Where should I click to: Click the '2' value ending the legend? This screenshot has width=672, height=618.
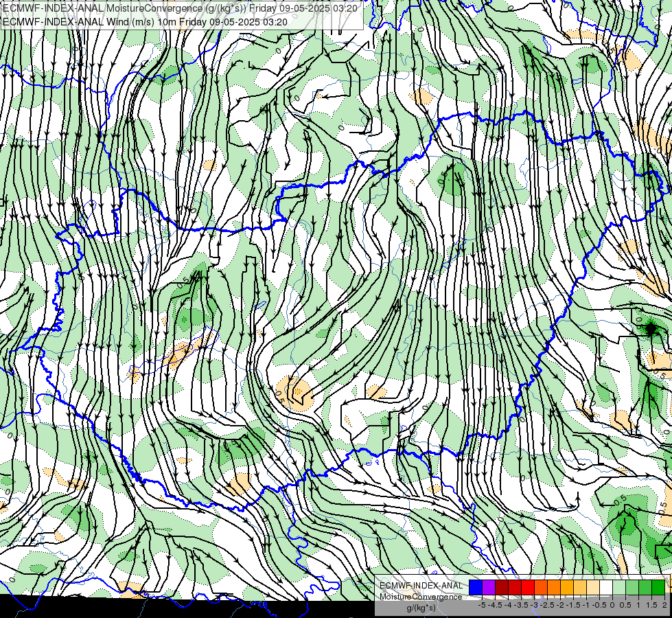664,605
